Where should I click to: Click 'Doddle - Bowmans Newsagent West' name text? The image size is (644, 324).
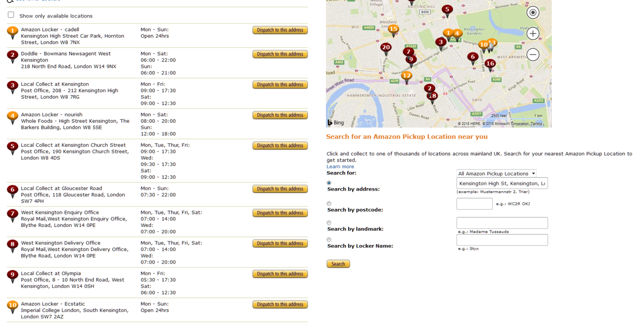[66, 54]
